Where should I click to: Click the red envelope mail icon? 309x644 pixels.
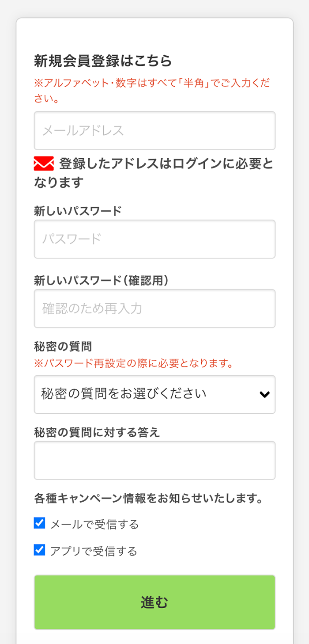pos(44,164)
